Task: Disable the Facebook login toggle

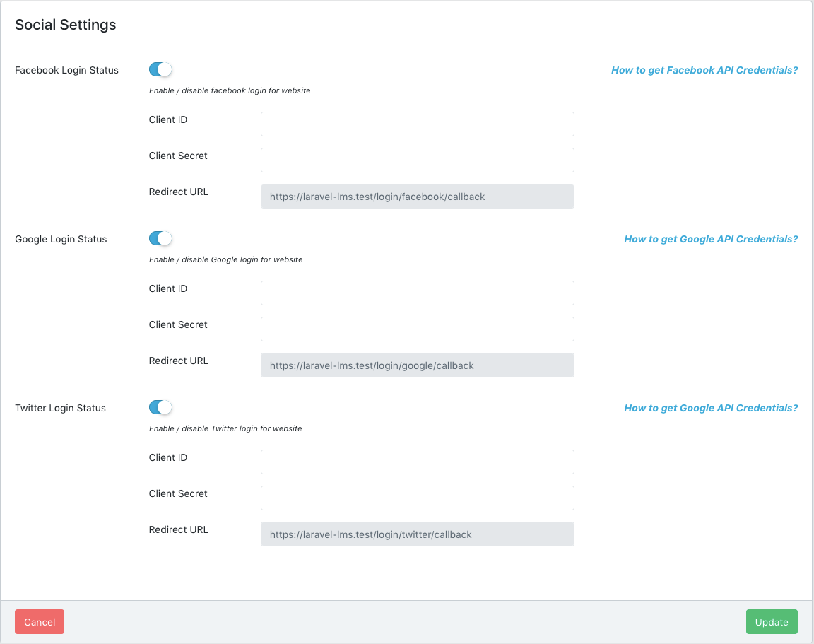Action: (160, 69)
